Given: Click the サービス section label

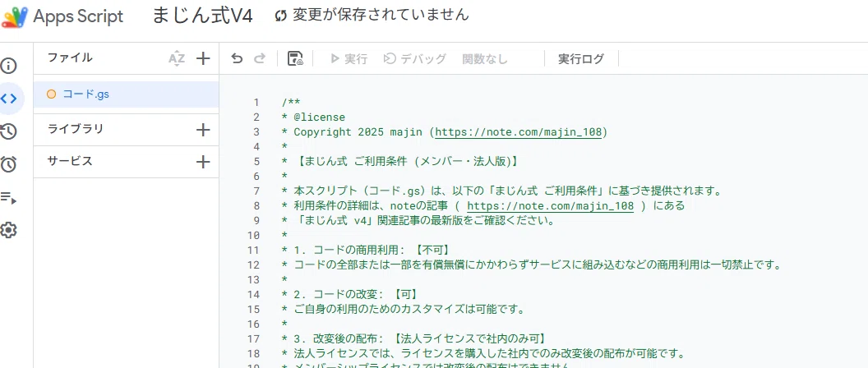Looking at the screenshot, I should click(x=70, y=162).
